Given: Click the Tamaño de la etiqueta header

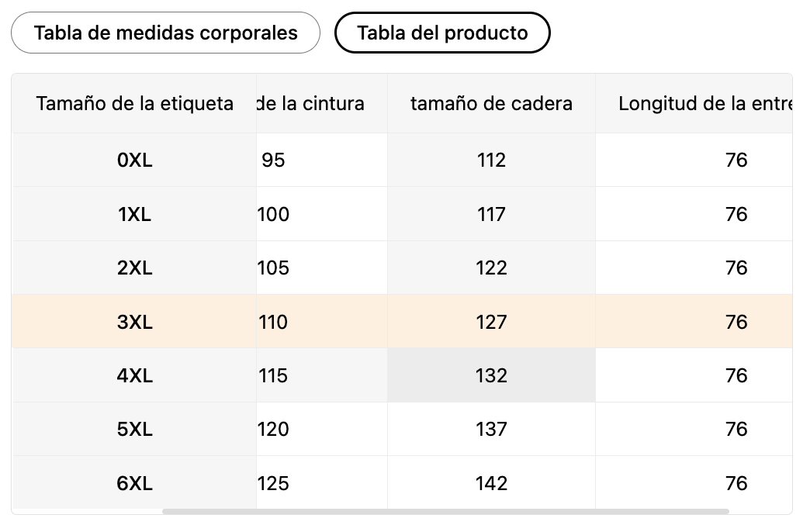Looking at the screenshot, I should pos(134,104).
